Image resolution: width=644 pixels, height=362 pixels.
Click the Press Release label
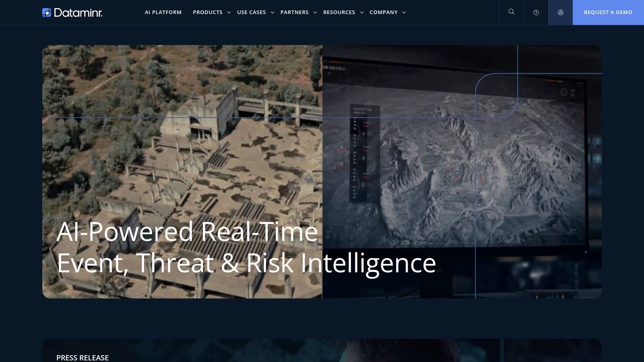(83, 358)
